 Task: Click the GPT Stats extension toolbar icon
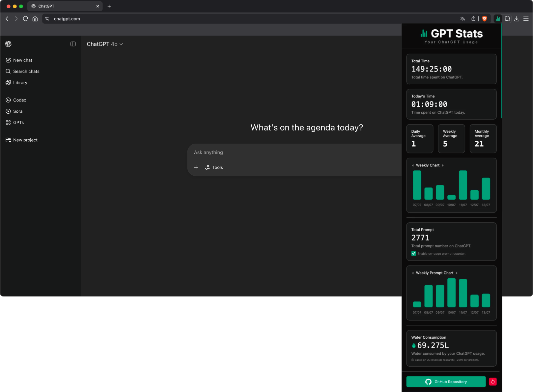498,19
